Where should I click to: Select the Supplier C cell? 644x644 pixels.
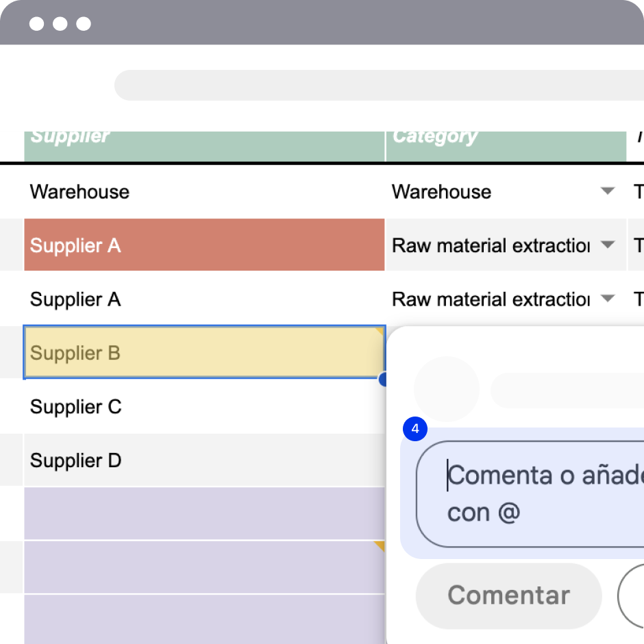[x=204, y=406]
